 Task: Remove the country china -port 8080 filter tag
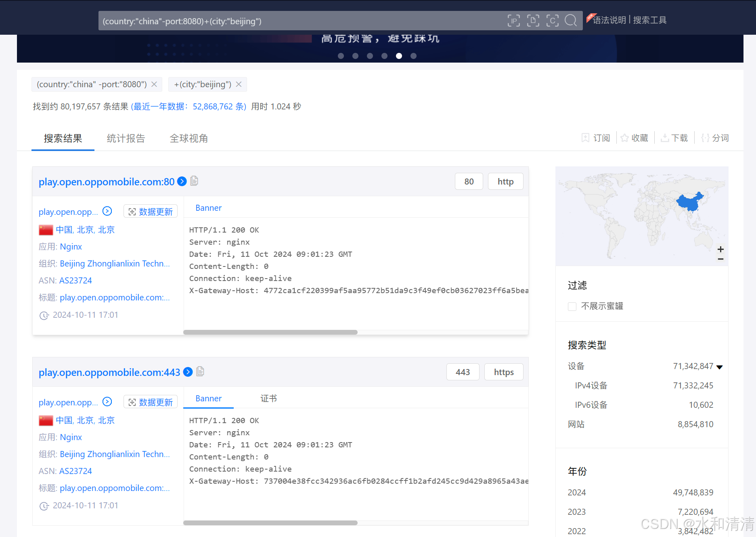coord(154,84)
